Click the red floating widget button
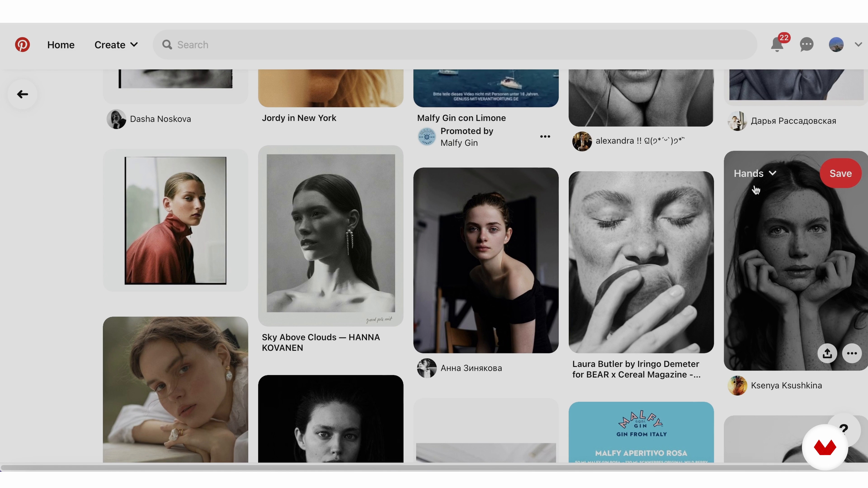The width and height of the screenshot is (868, 488). (x=825, y=447)
